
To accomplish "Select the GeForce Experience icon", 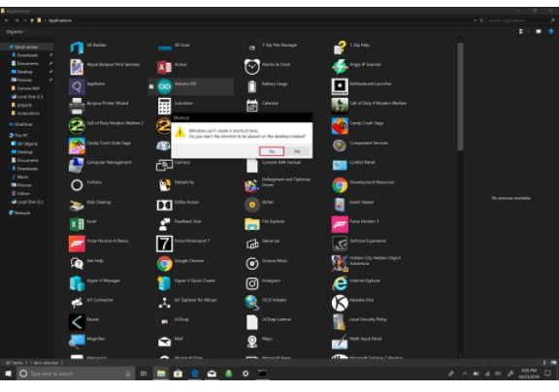I will click(340, 244).
